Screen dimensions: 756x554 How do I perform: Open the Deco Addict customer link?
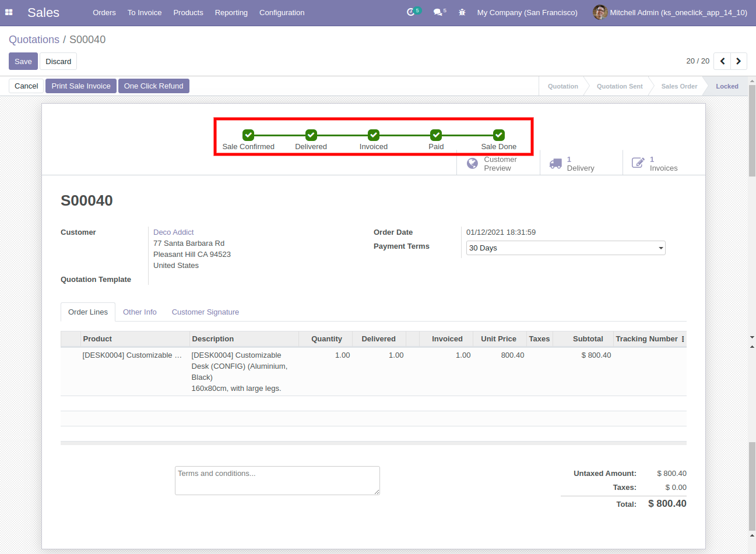[174, 232]
